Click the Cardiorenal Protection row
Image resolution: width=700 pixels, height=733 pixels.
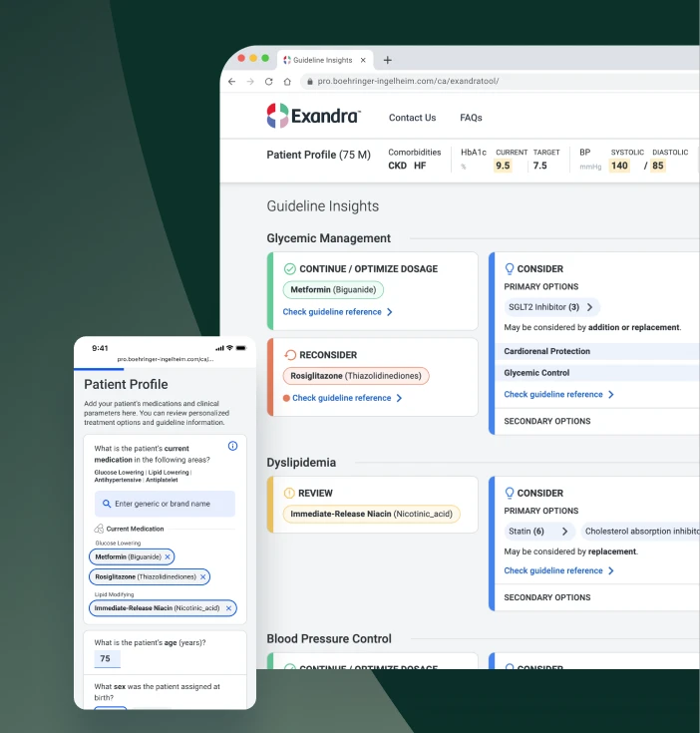(x=596, y=351)
